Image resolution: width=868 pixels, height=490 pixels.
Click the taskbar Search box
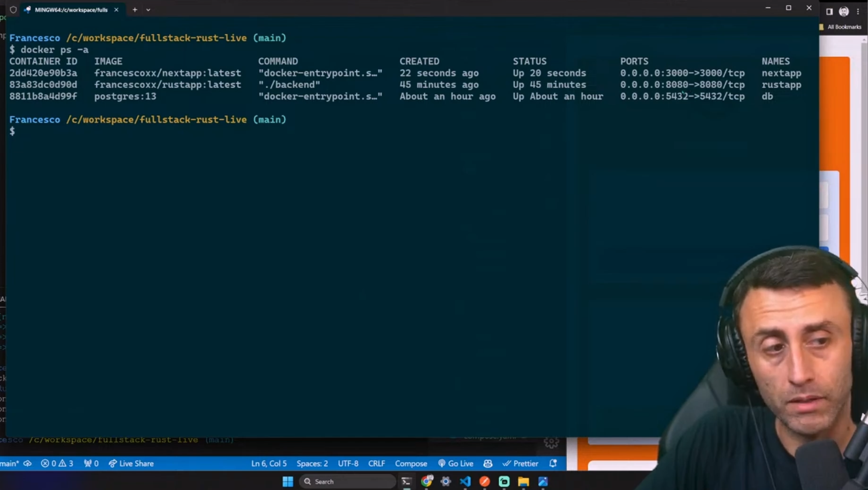[x=347, y=481]
